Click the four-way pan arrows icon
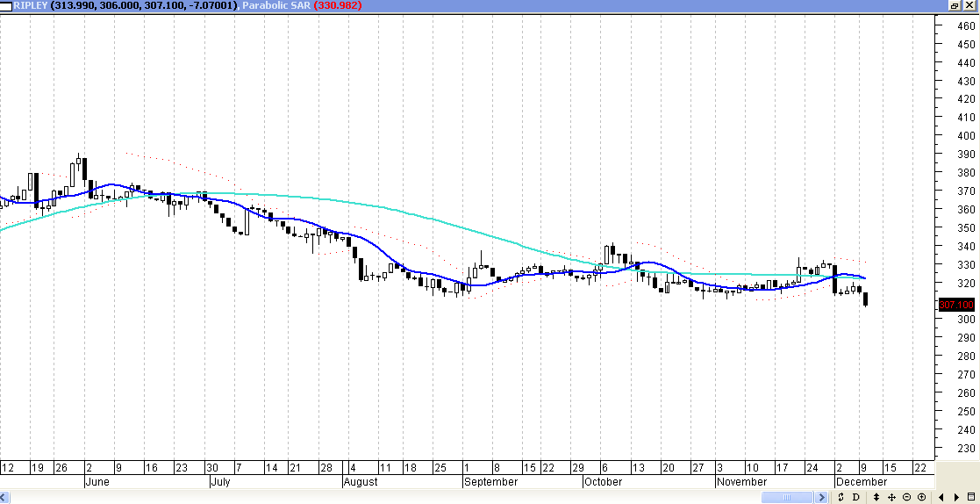 (892, 497)
